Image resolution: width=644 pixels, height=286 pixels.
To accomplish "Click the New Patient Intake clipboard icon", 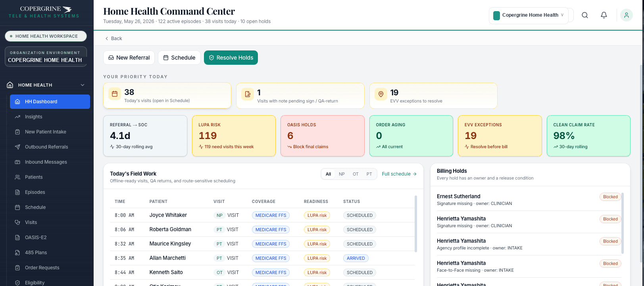I will tap(17, 132).
